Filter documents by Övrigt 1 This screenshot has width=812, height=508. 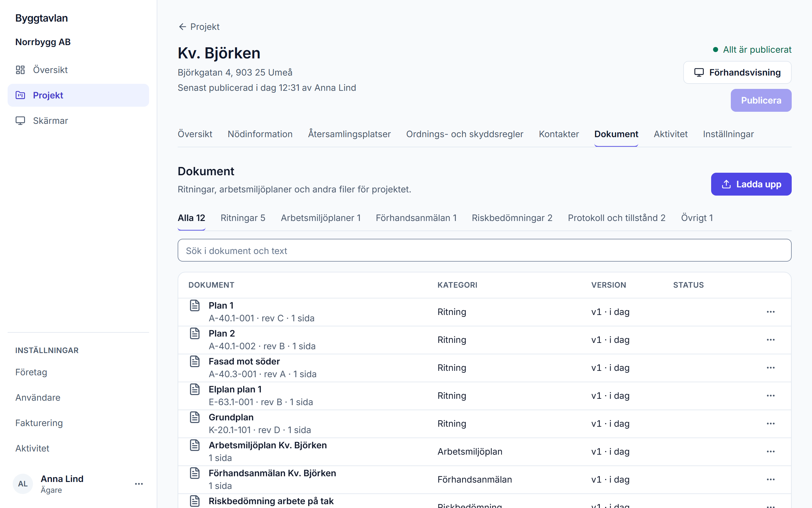pos(697,218)
